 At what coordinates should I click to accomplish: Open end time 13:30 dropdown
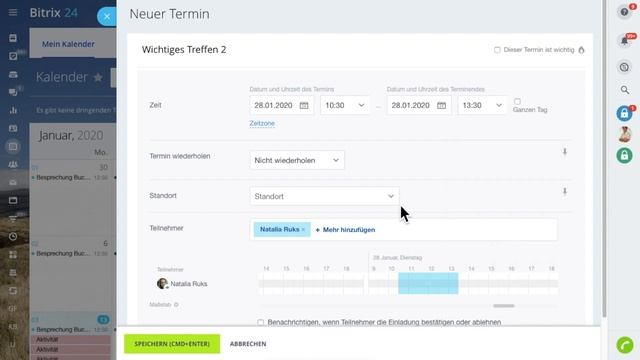pyautogui.click(x=482, y=105)
